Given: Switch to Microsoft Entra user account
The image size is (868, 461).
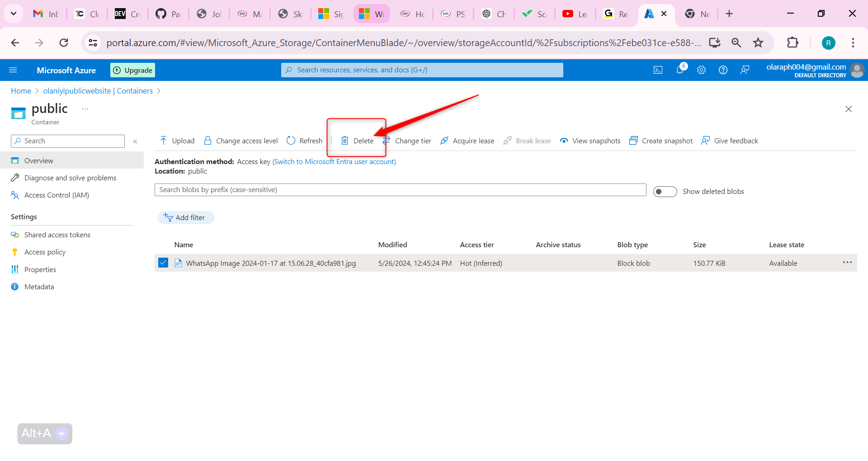Looking at the screenshot, I should 334,161.
